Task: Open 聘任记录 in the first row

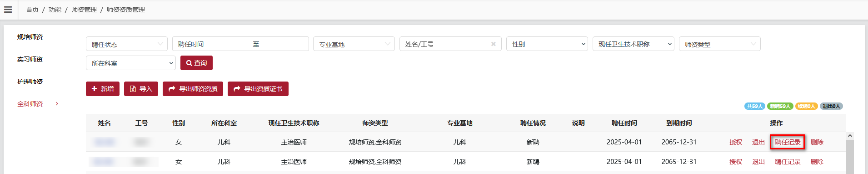Action: (x=788, y=142)
